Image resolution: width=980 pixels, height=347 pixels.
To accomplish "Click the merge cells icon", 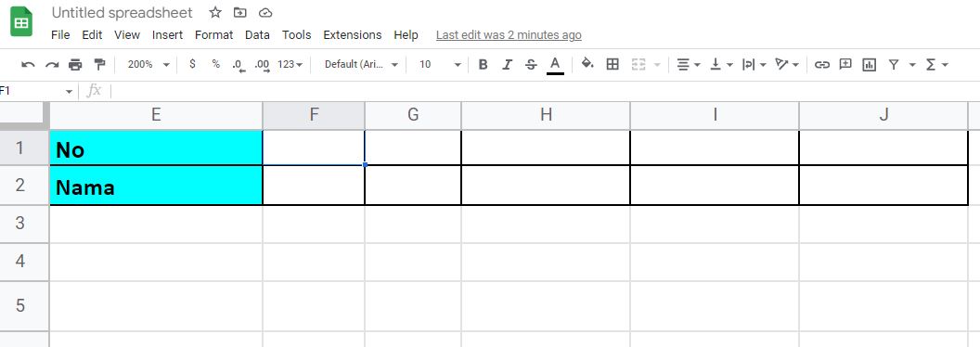I will click(638, 64).
